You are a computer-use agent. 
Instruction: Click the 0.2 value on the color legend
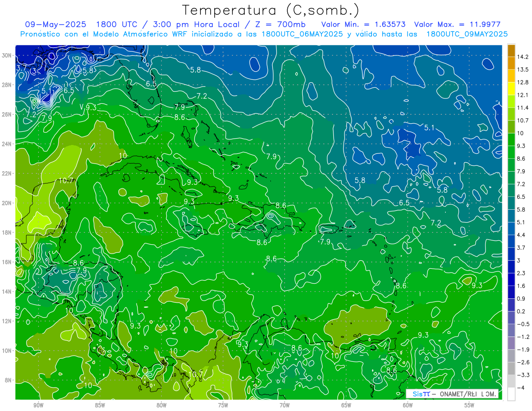(522, 311)
